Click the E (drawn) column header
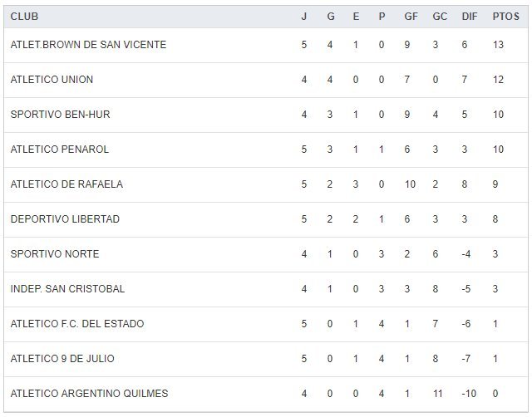Screen dimensions: 532x417 pyautogui.click(x=356, y=17)
